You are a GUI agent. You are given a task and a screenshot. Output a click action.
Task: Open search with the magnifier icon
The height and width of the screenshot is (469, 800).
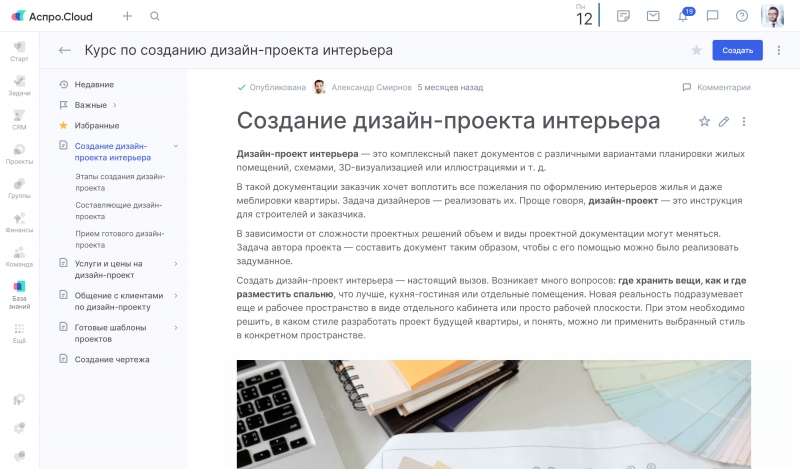155,16
